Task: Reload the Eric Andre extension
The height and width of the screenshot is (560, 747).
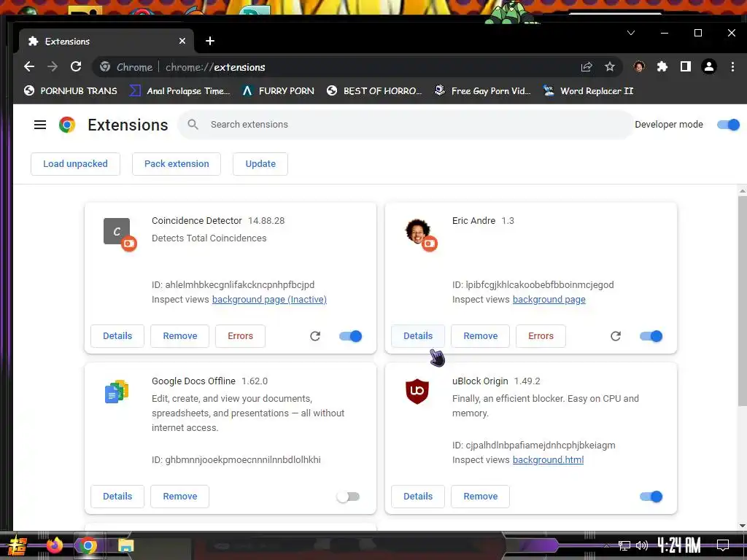Action: pos(616,336)
